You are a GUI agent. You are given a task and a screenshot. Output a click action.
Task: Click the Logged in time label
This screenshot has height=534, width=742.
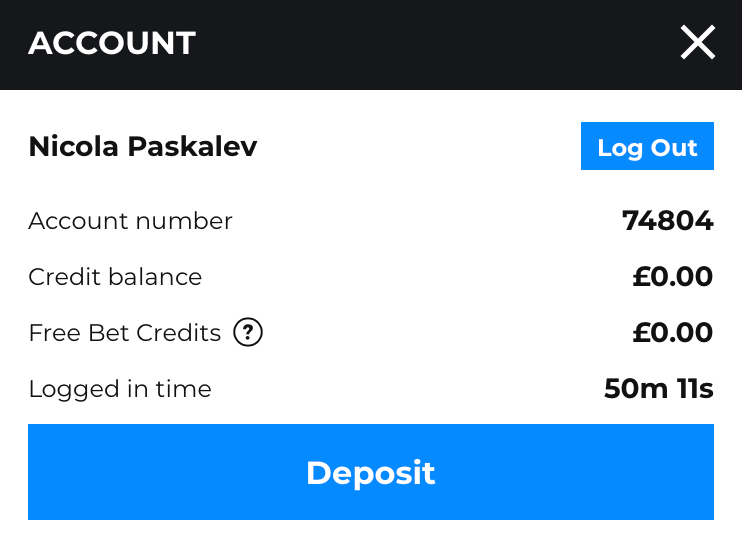(120, 389)
